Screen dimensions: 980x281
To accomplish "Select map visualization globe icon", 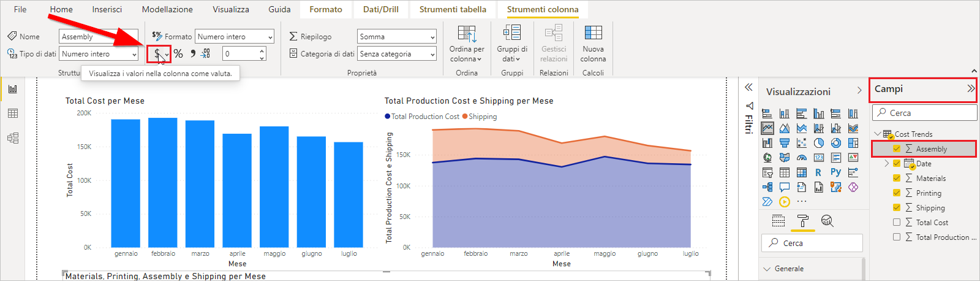I will coord(767,158).
